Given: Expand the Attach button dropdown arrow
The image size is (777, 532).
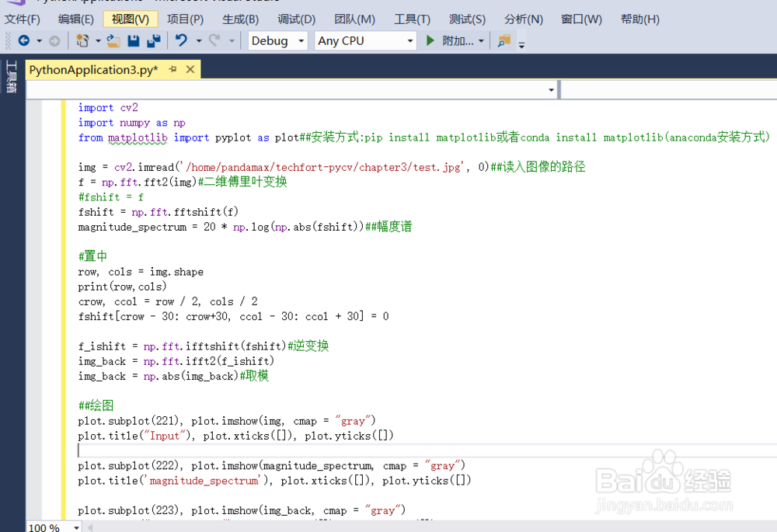Looking at the screenshot, I should pyautogui.click(x=481, y=41).
